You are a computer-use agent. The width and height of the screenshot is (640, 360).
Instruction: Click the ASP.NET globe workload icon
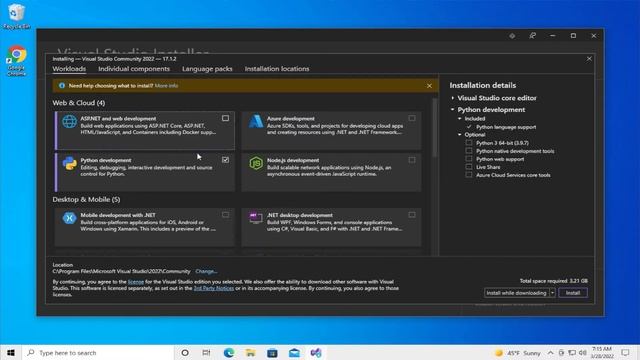pyautogui.click(x=69, y=121)
